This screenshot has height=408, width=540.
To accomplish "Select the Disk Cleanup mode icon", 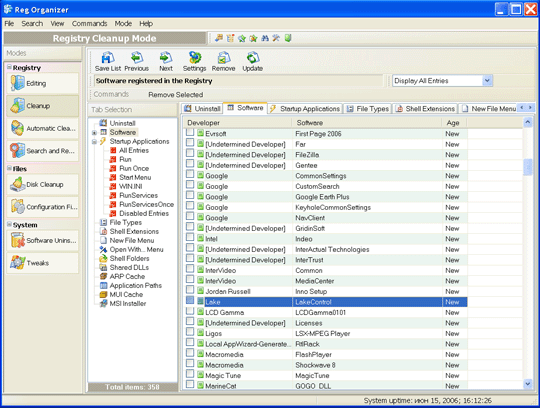I will (42, 185).
